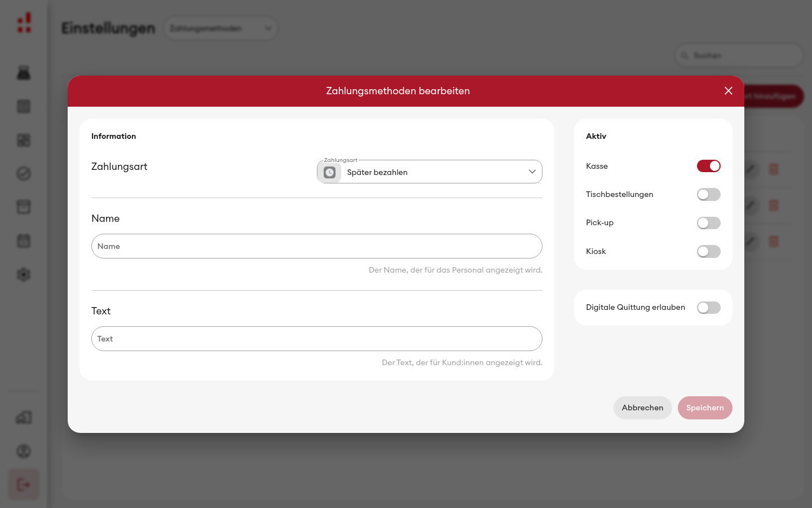Open the Zahlungsart dropdown showing Später bezahlen

point(430,172)
